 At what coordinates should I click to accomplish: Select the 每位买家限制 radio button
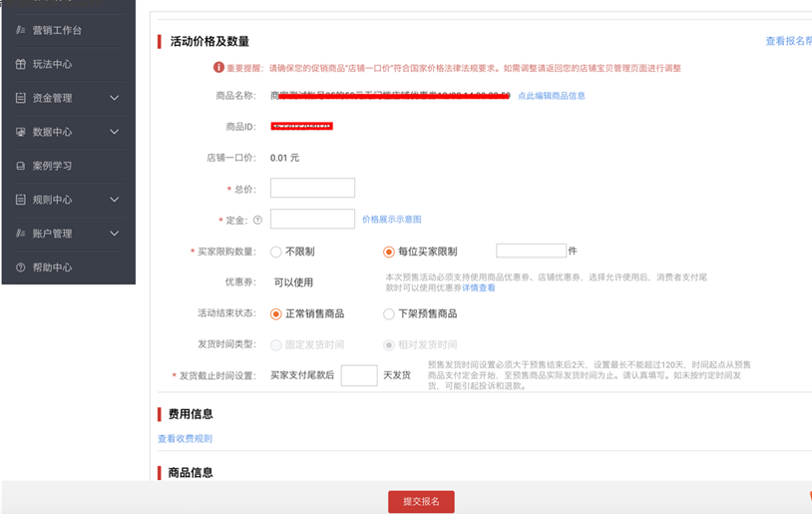(x=389, y=253)
